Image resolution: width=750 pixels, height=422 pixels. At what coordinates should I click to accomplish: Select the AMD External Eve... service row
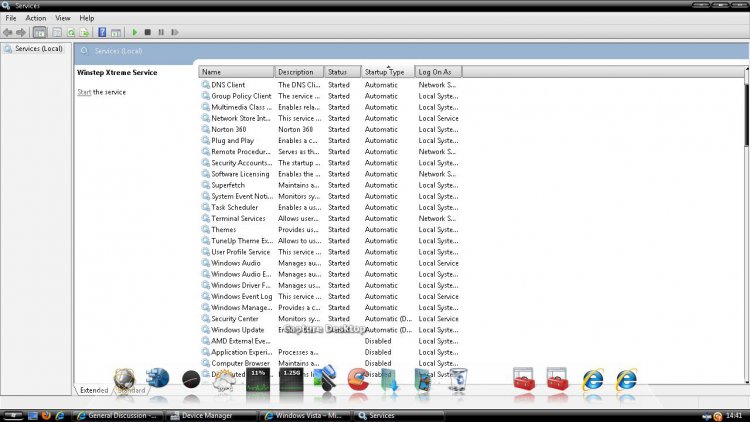click(x=330, y=341)
